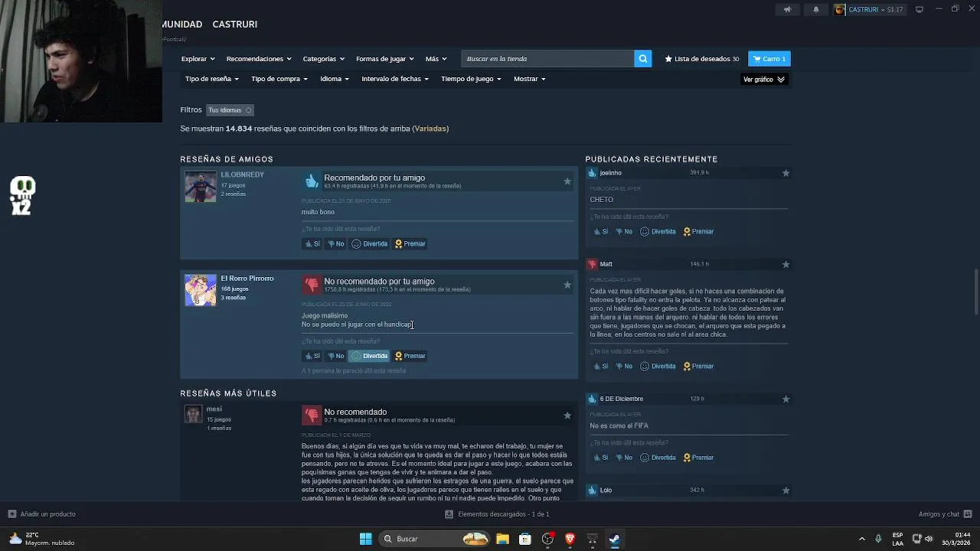The image size is (980, 551).
Task: Click star on Matt's review
Action: pos(786,264)
